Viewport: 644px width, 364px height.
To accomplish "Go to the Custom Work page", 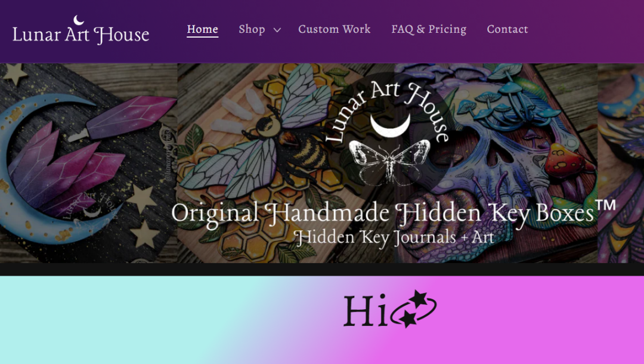I will point(335,29).
